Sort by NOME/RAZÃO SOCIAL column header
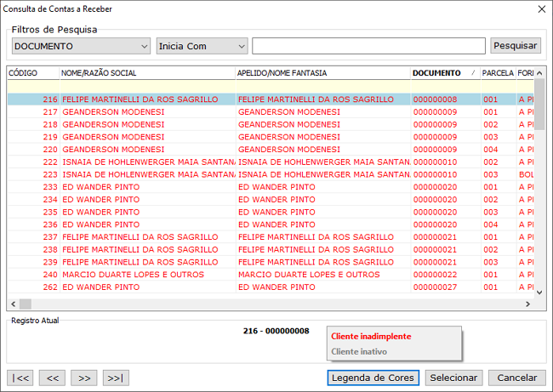The image size is (553, 392). click(146, 73)
